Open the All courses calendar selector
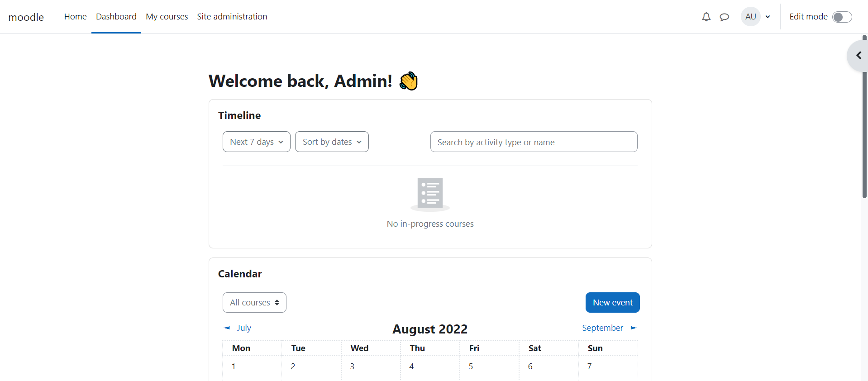868x381 pixels. 254,302
